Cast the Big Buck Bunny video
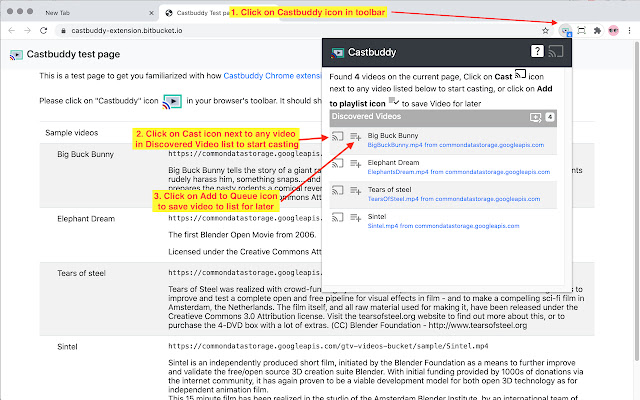The height and width of the screenshot is (400, 640). (x=338, y=136)
